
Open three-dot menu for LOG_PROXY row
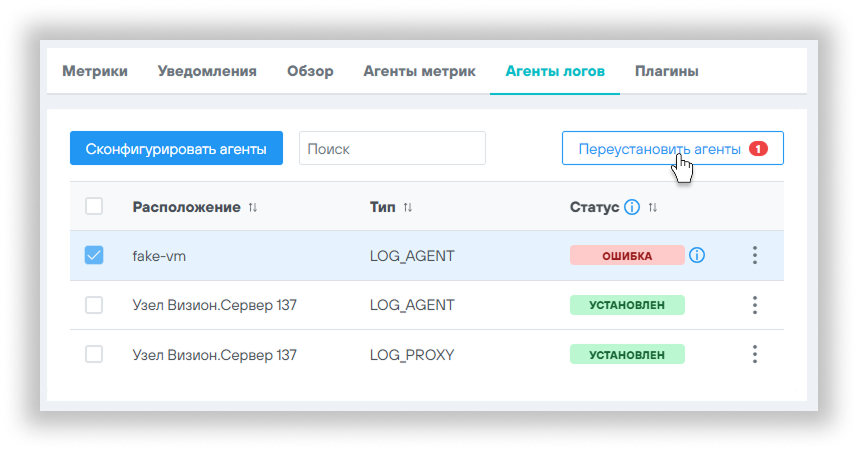[x=755, y=354]
